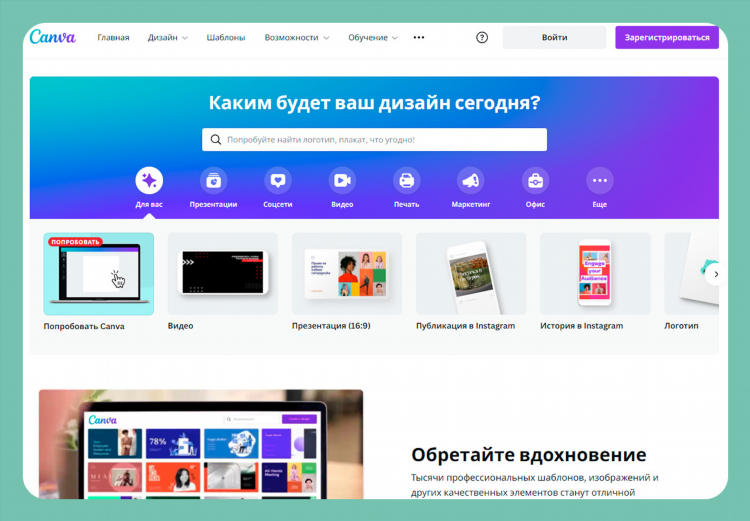Click the help question mark icon

coord(482,37)
